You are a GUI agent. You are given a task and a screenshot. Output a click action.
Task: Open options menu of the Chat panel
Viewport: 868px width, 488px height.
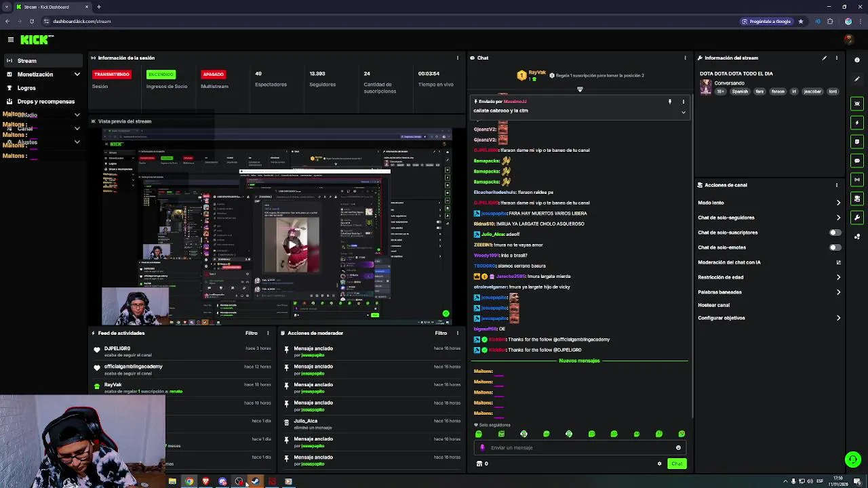[x=685, y=58]
